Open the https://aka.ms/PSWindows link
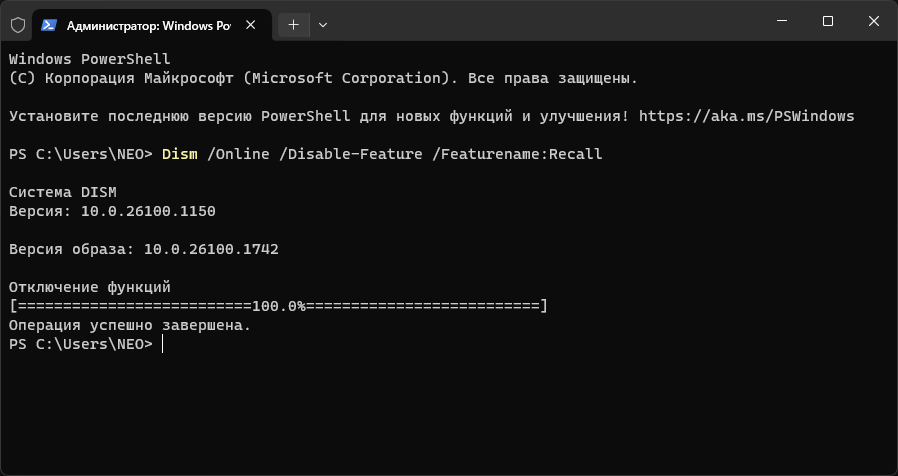This screenshot has width=898, height=476. pyautogui.click(x=746, y=116)
